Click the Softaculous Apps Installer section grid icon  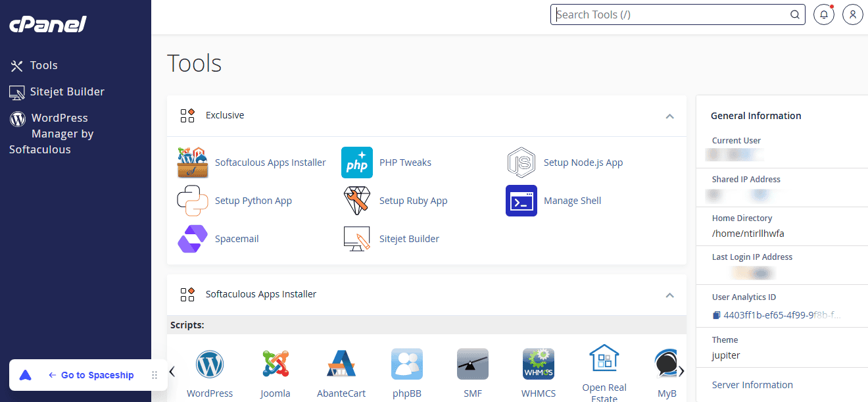[x=187, y=294]
